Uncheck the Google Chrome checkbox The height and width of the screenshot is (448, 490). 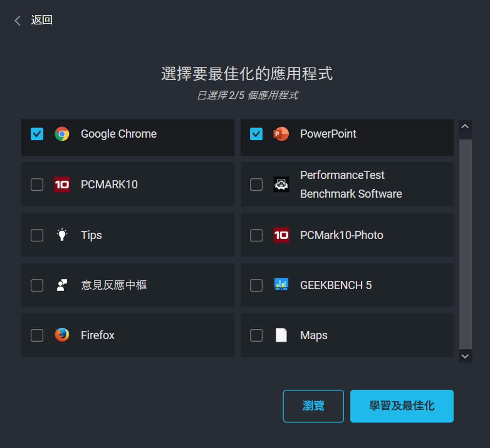pos(37,134)
